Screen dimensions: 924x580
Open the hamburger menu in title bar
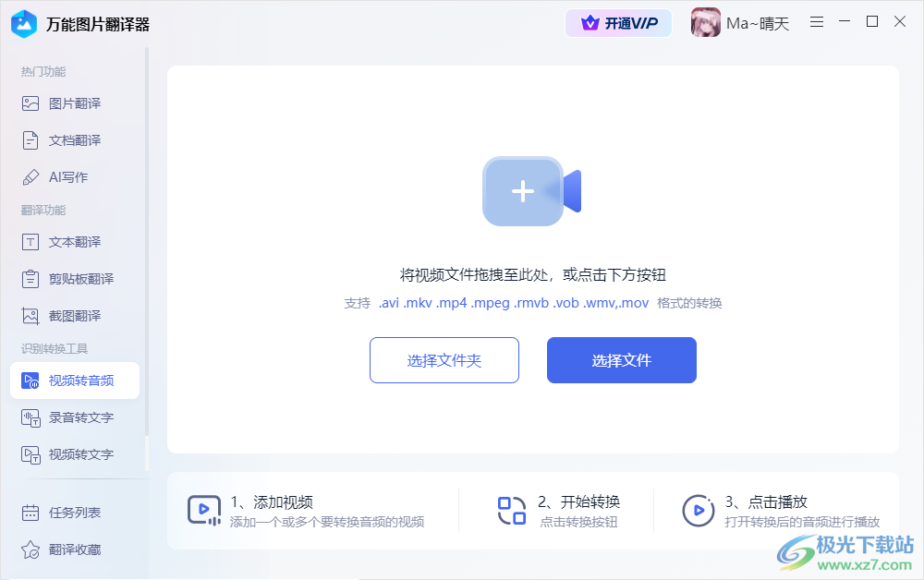click(817, 21)
